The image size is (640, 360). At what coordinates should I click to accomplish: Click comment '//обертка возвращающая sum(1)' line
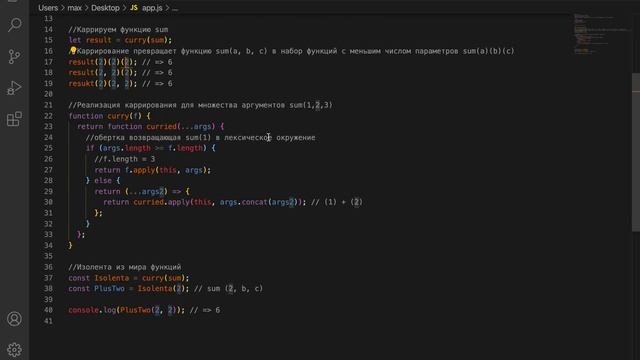click(200, 138)
